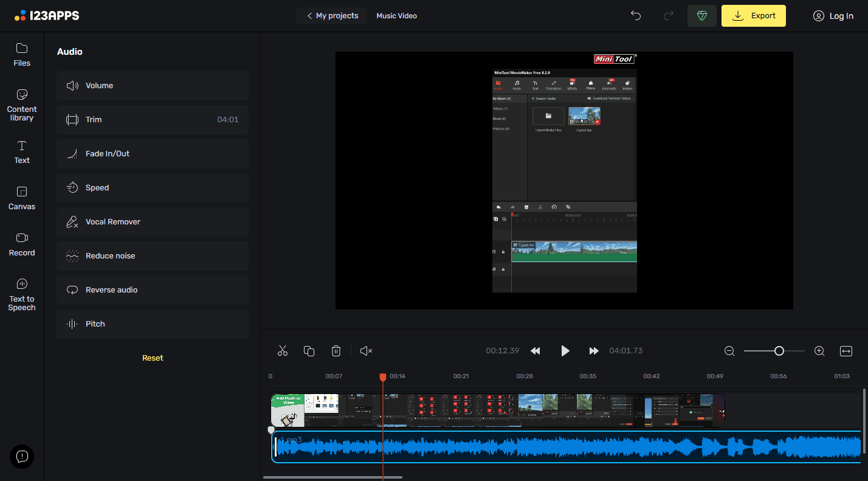Zoom out the timeline
The image size is (868, 481).
(729, 351)
